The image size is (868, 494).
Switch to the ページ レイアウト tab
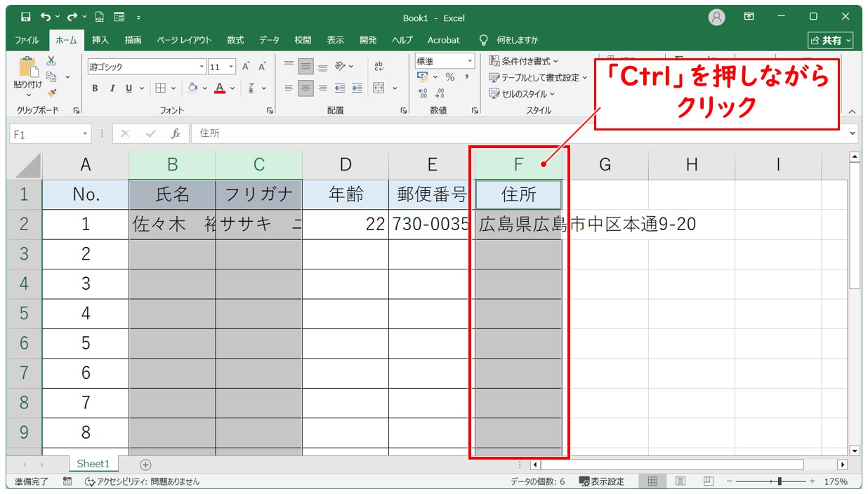coord(184,40)
